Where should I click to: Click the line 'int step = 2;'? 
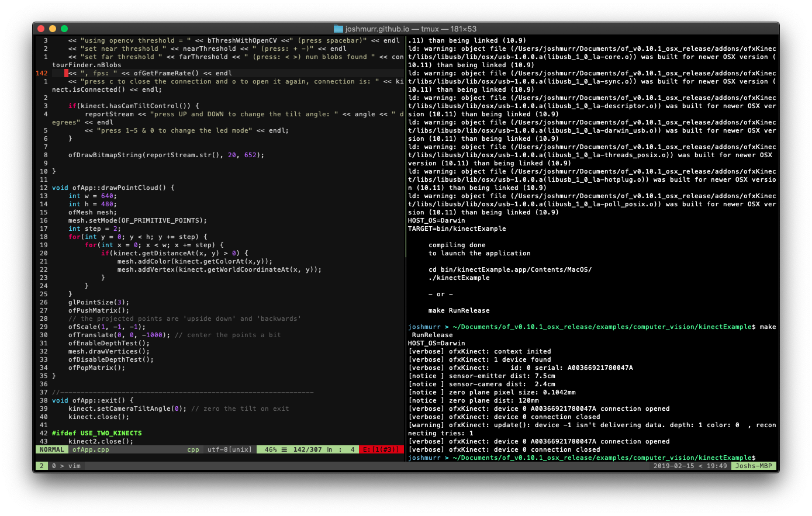click(95, 228)
